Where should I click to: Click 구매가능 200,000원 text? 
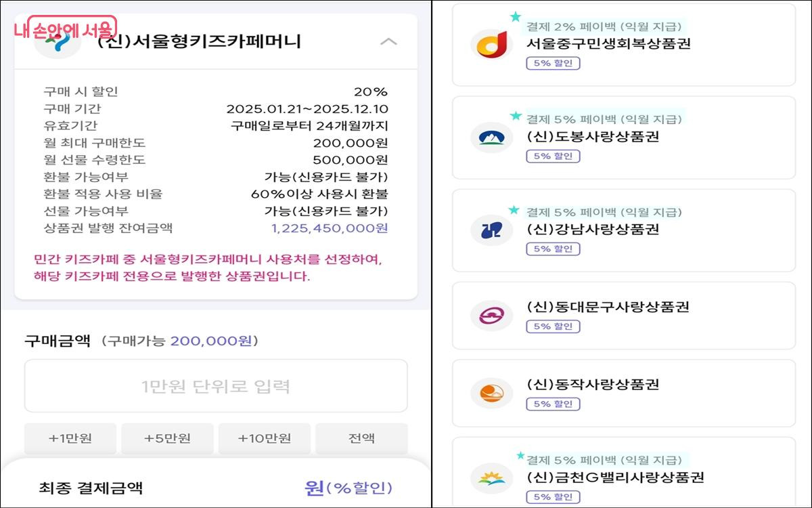pyautogui.click(x=181, y=341)
